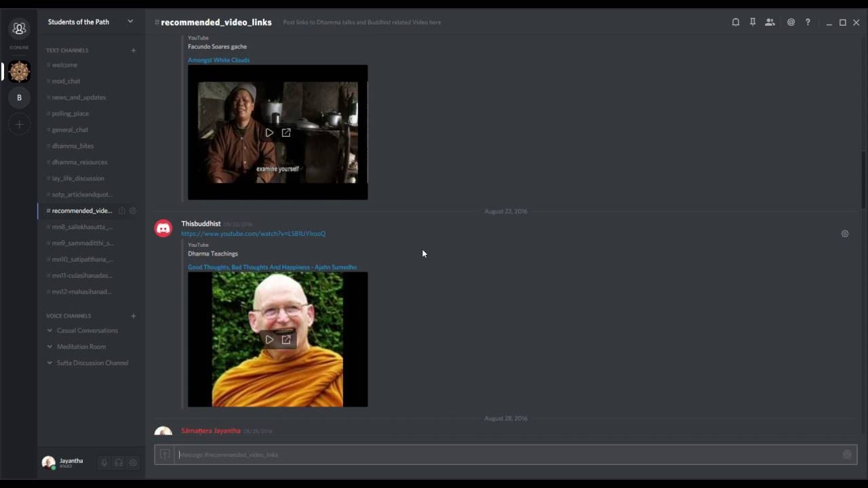Click the VOICE CHANNELS header

pyautogui.click(x=68, y=316)
